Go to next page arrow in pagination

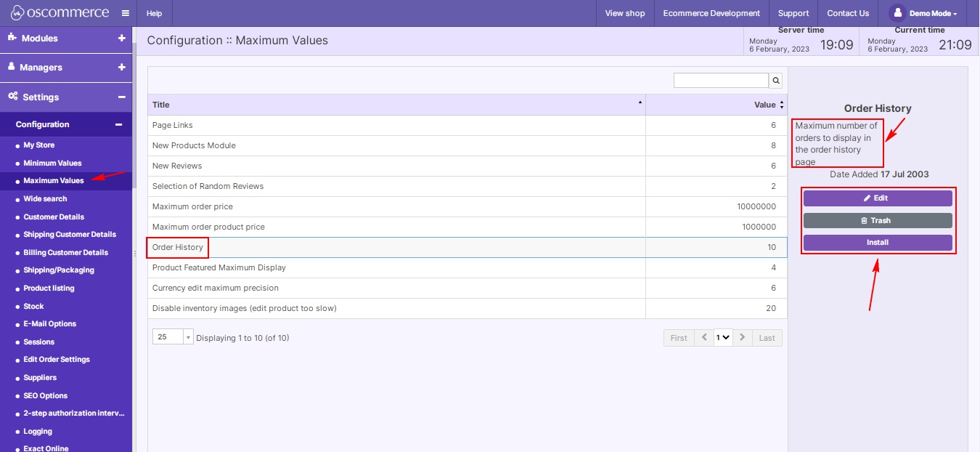tap(742, 338)
